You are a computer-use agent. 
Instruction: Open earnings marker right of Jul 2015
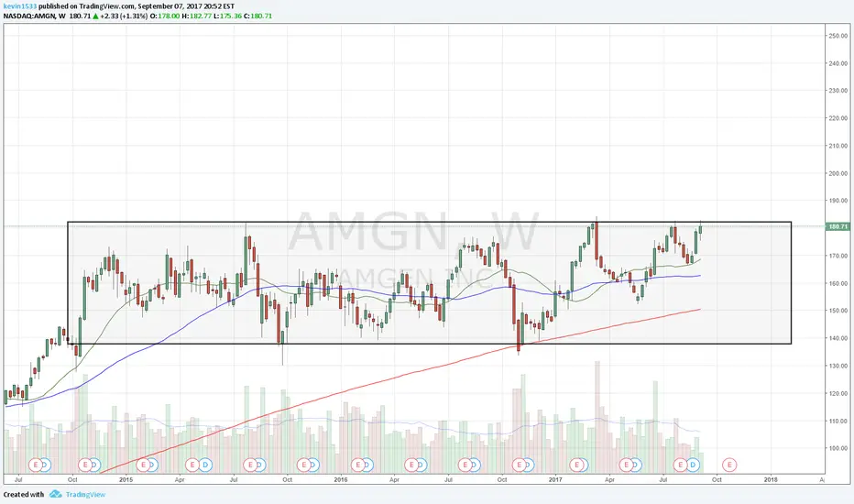point(250,465)
